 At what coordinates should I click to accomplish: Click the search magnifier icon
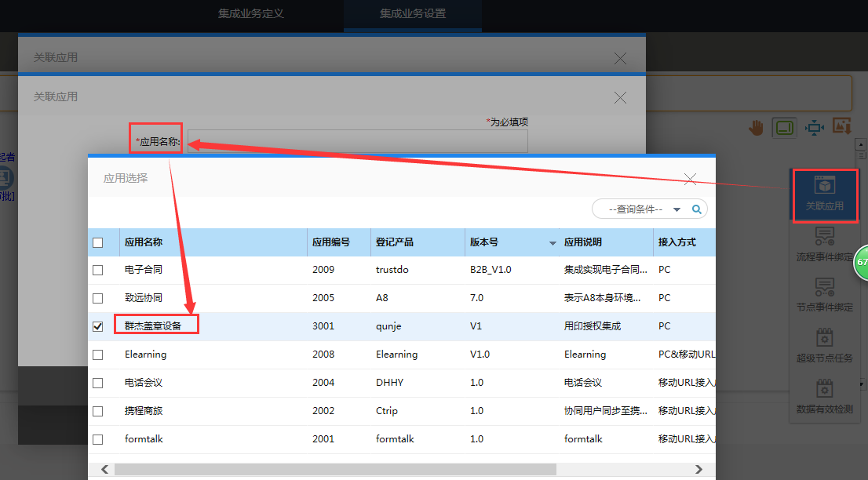tap(696, 209)
